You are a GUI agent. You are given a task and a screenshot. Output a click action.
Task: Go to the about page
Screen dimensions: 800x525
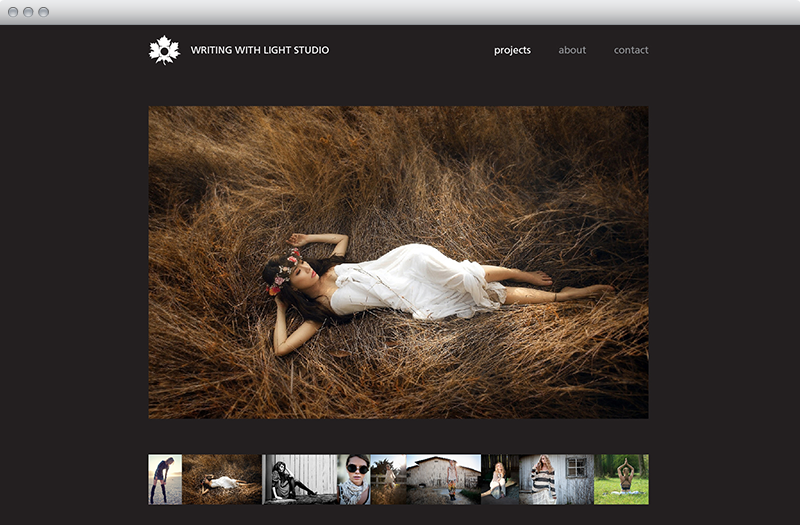click(572, 50)
